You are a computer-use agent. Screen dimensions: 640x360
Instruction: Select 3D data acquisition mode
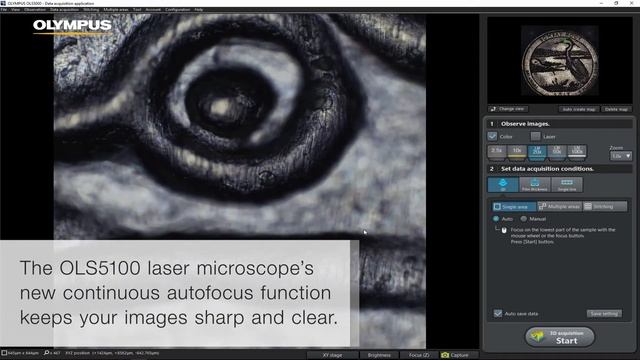tap(503, 184)
